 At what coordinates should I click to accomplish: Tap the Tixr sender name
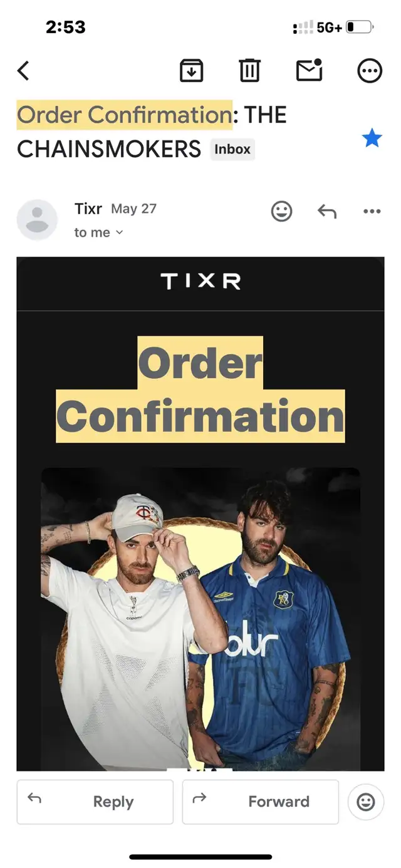(88, 209)
